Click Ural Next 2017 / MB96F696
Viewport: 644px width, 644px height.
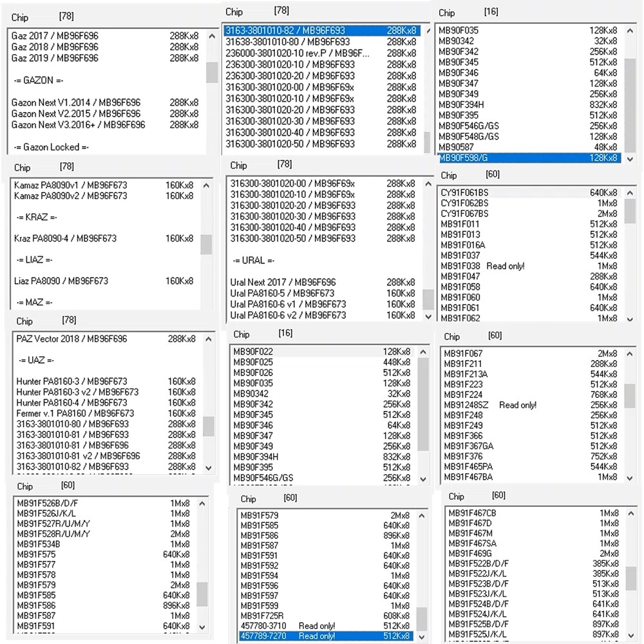(283, 282)
